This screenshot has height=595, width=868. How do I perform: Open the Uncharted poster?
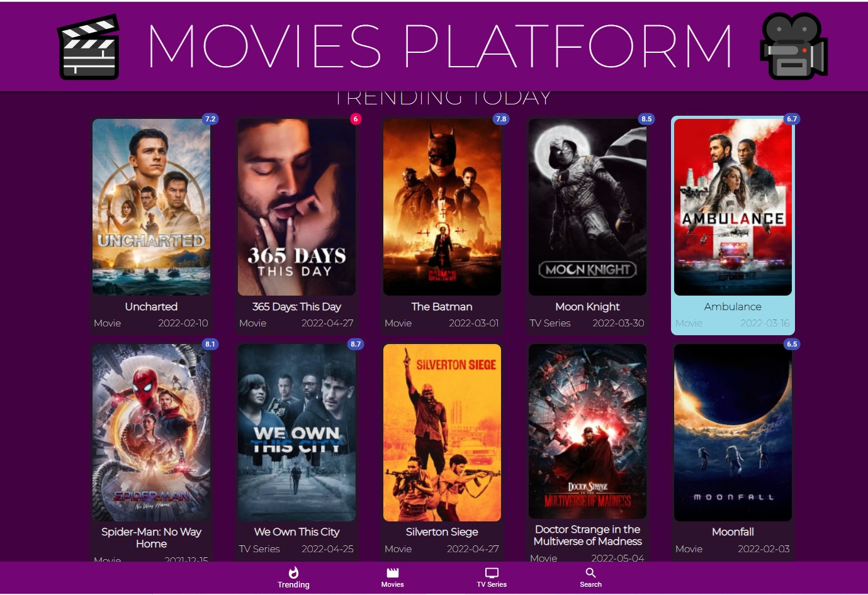coord(151,207)
